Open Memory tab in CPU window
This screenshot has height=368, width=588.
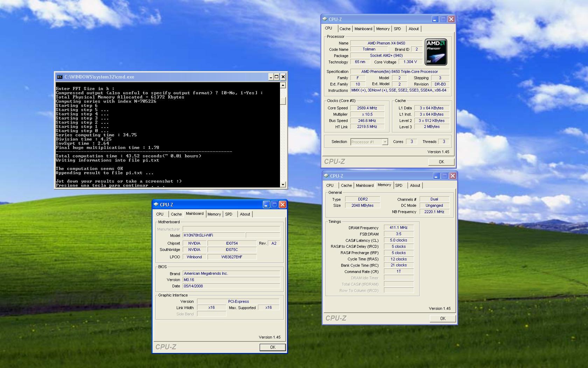383,29
